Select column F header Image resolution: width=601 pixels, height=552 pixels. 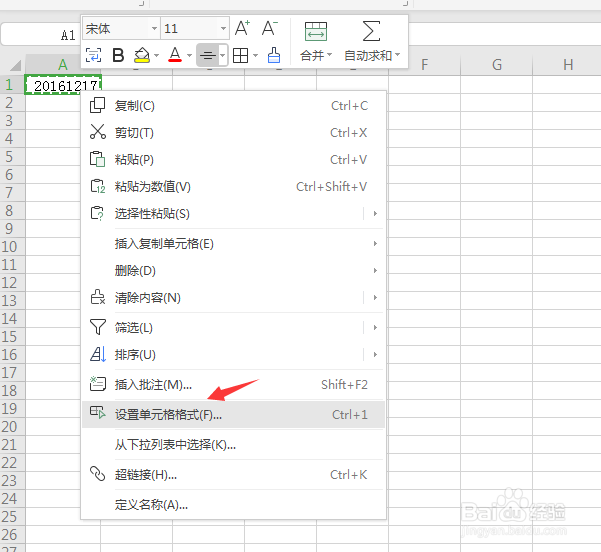425,65
